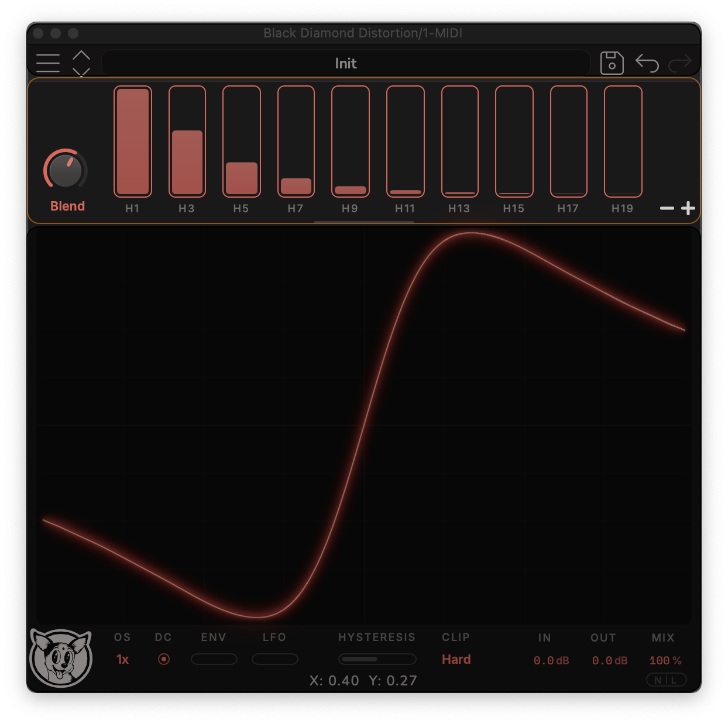The image size is (728, 724).
Task: Change the Hard clip mode
Action: click(x=456, y=660)
